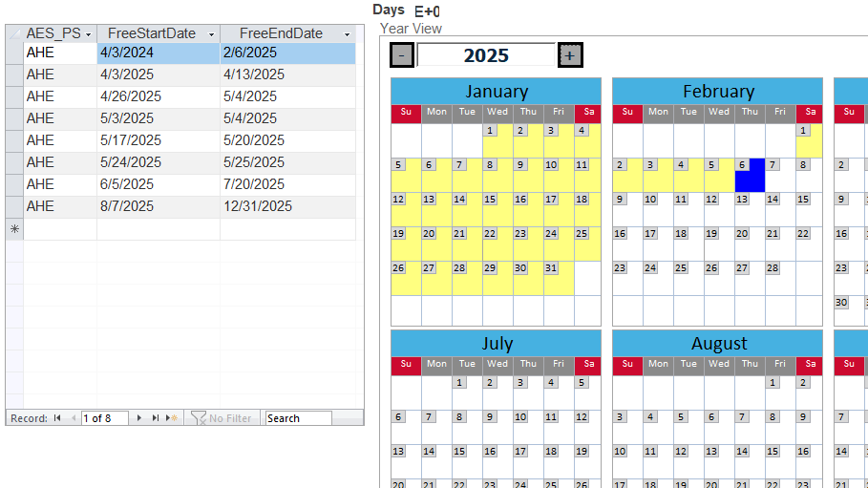
Task: Go to first record navigation arrow
Action: click(x=57, y=418)
